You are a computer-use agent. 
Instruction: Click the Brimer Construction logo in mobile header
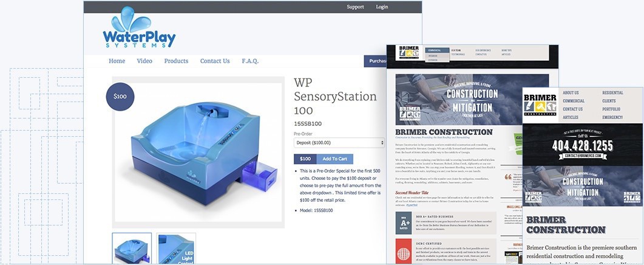click(x=540, y=105)
